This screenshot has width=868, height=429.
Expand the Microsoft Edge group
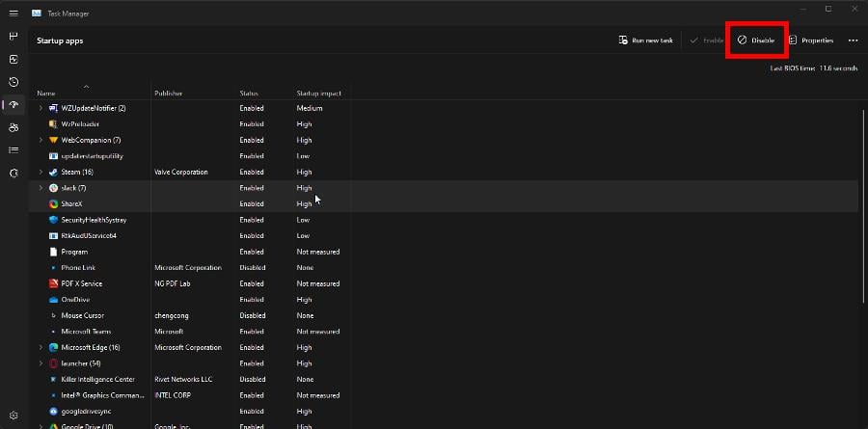pos(41,348)
